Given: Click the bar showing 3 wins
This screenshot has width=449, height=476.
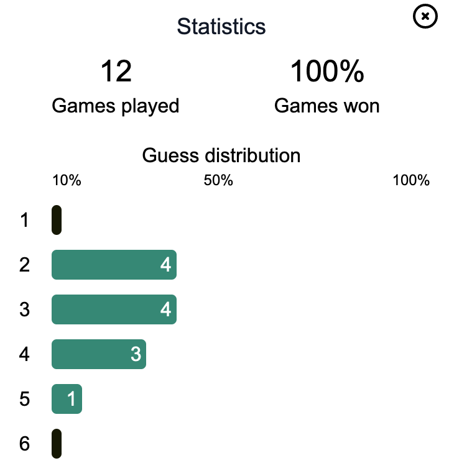Looking at the screenshot, I should click(99, 354).
